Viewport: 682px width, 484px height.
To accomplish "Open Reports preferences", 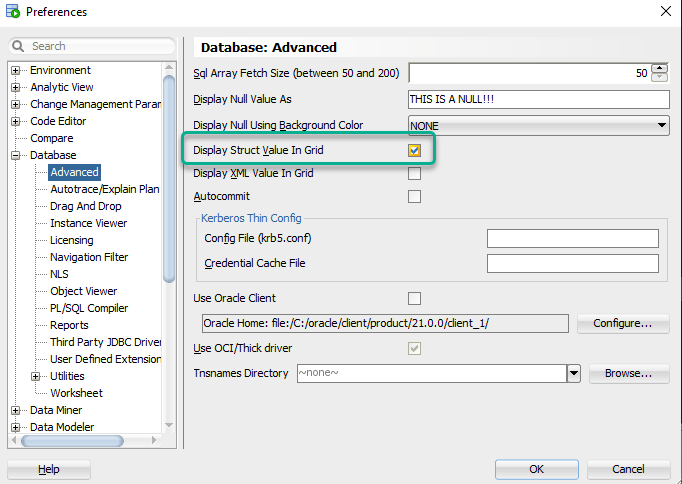I will coord(69,325).
